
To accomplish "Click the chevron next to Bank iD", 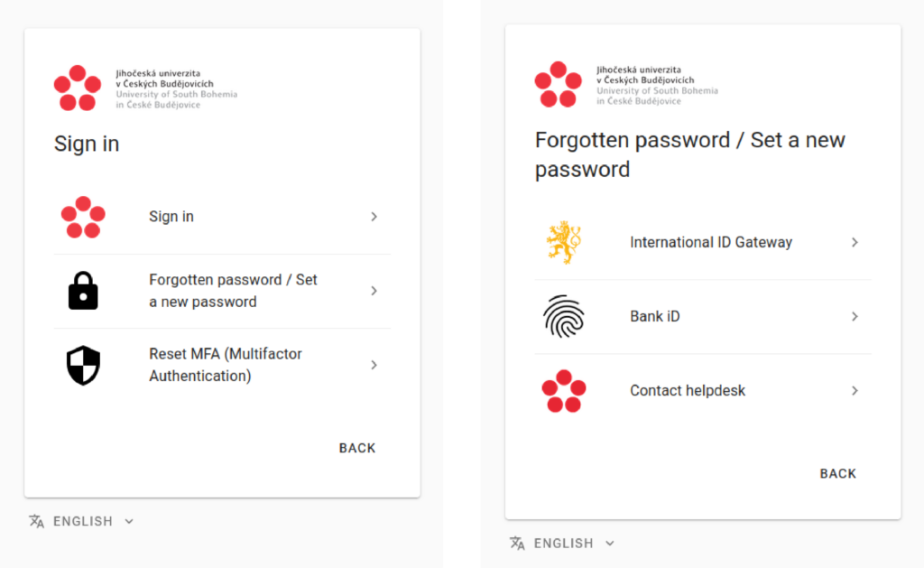I will (x=855, y=316).
